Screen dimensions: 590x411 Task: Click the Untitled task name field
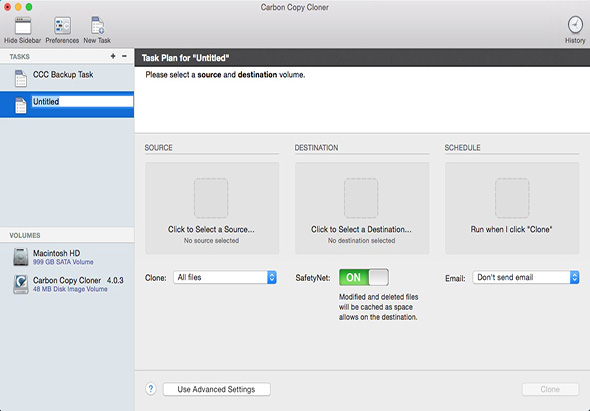[x=82, y=101]
